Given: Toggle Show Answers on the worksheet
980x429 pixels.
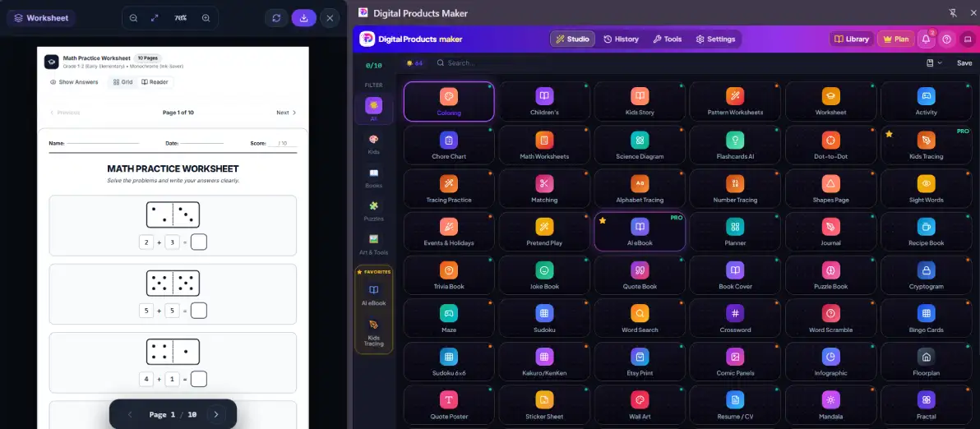Looking at the screenshot, I should point(74,82).
